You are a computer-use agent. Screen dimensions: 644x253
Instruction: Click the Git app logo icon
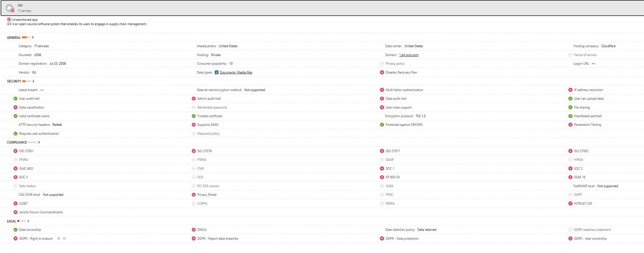pos(10,8)
